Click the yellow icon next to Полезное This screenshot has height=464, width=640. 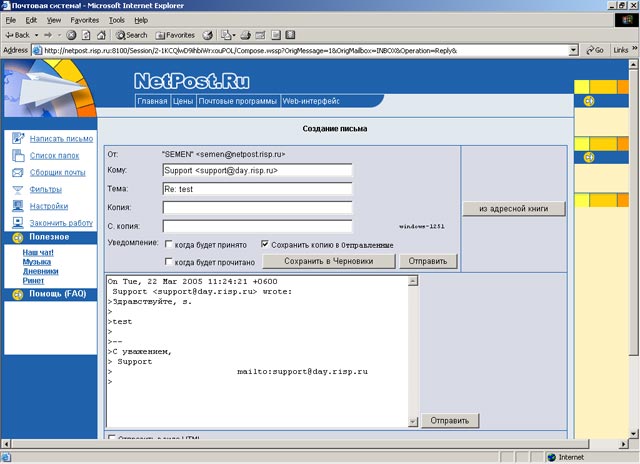[18, 238]
